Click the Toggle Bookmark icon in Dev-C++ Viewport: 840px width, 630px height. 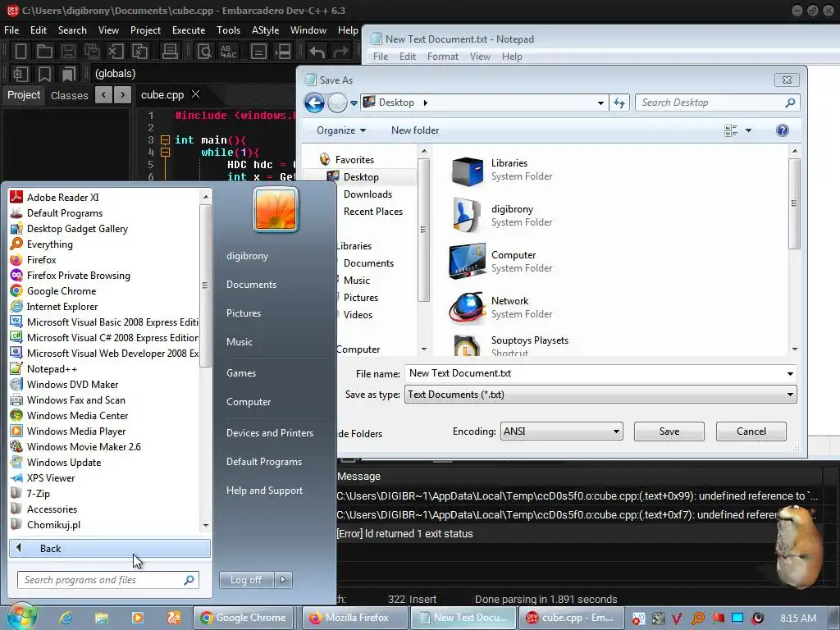(45, 74)
